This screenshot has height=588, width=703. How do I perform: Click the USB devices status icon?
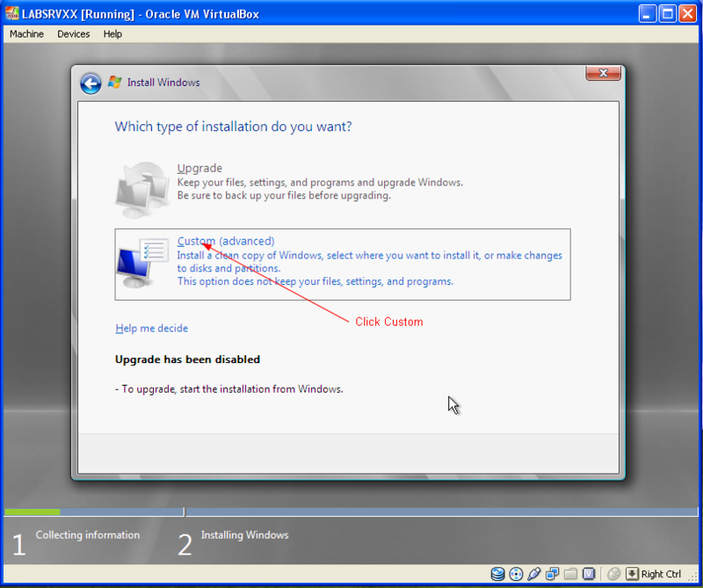tap(534, 574)
